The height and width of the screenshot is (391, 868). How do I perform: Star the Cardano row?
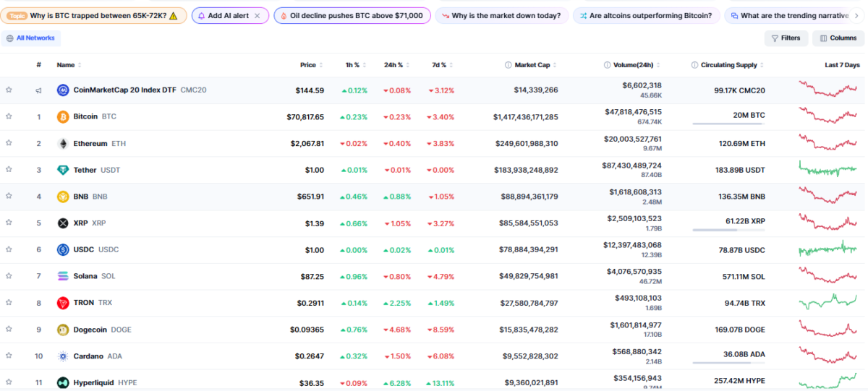9,356
